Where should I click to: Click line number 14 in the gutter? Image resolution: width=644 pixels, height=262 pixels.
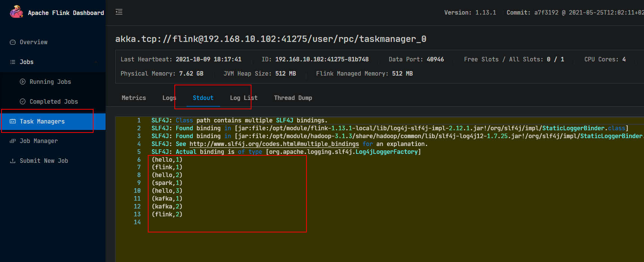pos(137,222)
